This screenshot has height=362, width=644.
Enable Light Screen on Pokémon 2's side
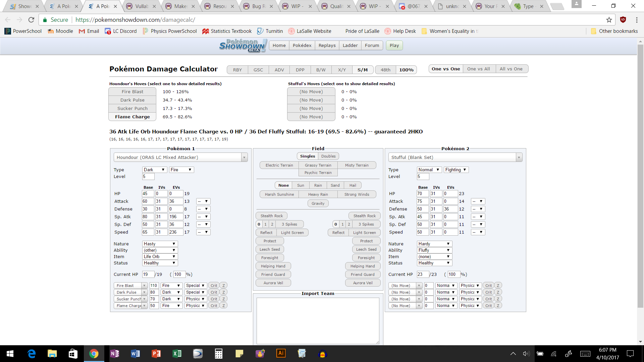point(365,233)
